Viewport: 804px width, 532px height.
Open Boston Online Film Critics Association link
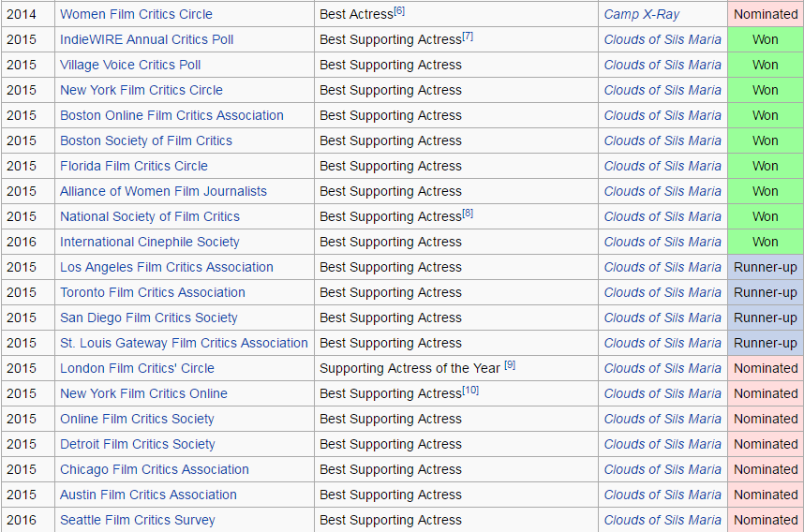click(171, 115)
